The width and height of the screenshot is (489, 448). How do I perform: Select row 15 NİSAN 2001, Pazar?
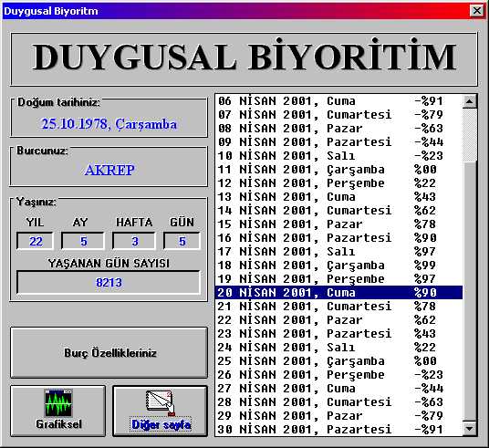(339, 224)
